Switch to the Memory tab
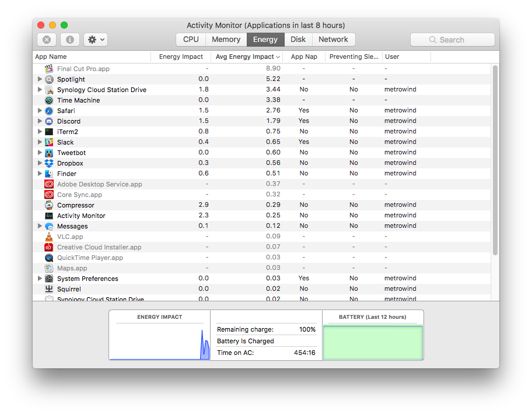The width and height of the screenshot is (532, 415). [226, 40]
